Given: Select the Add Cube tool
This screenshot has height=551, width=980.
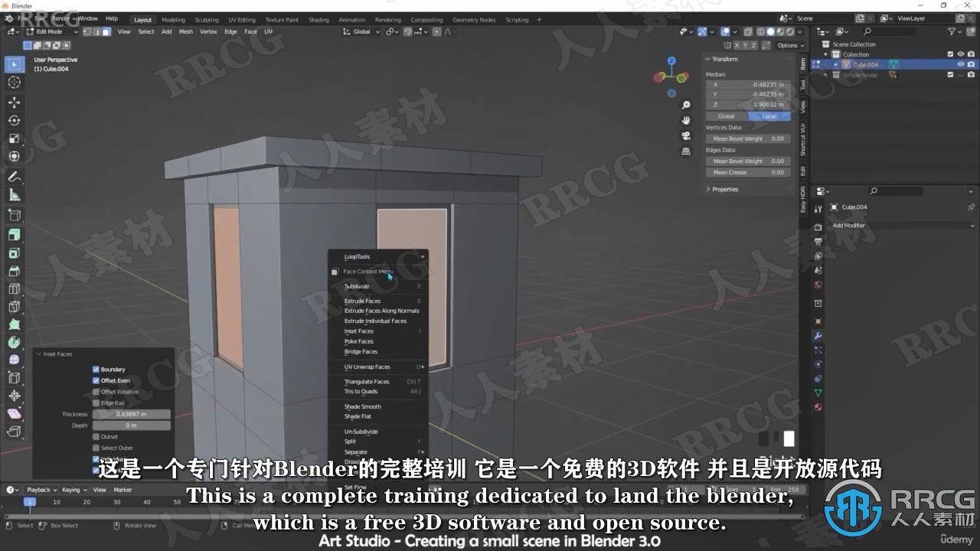Looking at the screenshot, I should 14,215.
